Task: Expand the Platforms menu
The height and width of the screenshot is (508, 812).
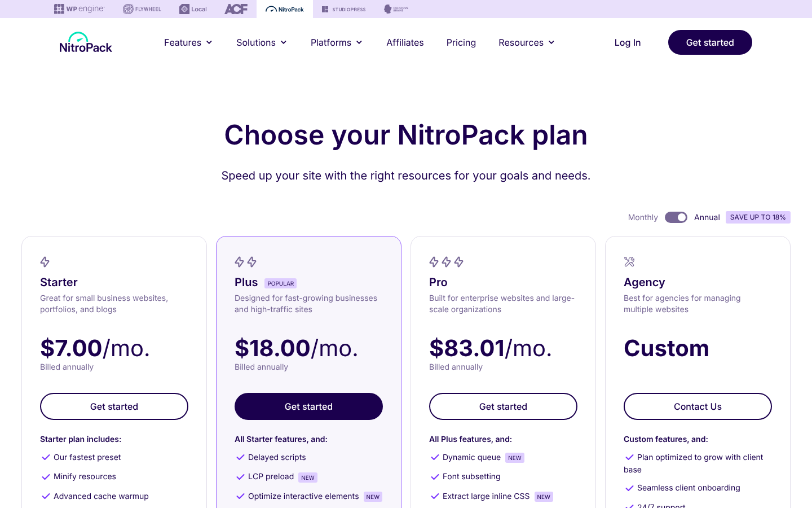Action: [x=337, y=42]
